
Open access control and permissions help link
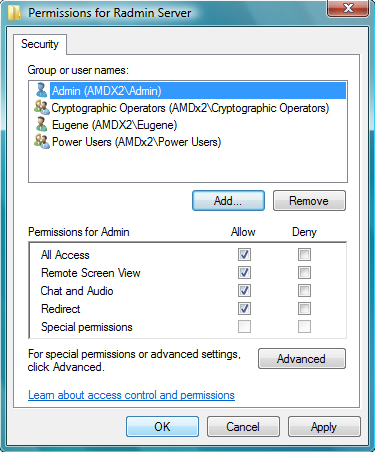click(131, 395)
